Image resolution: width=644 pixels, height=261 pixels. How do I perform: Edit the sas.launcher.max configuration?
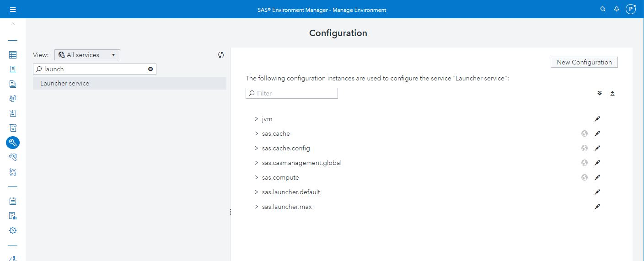[597, 207]
